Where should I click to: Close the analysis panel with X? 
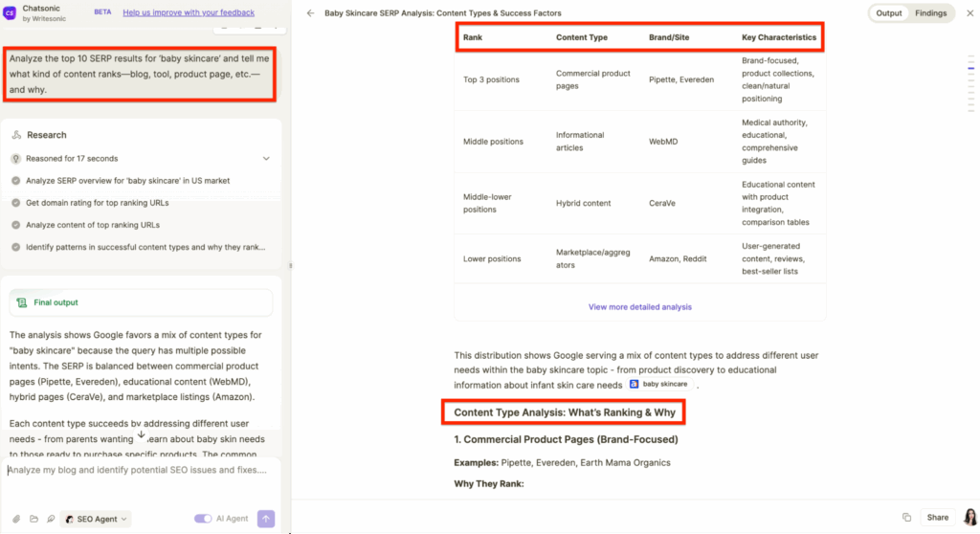coord(970,13)
